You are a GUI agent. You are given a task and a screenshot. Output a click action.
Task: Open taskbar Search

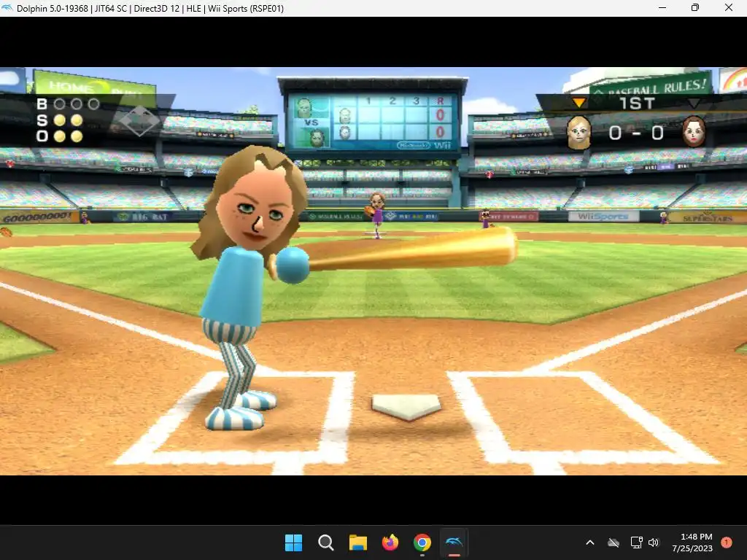(x=326, y=542)
